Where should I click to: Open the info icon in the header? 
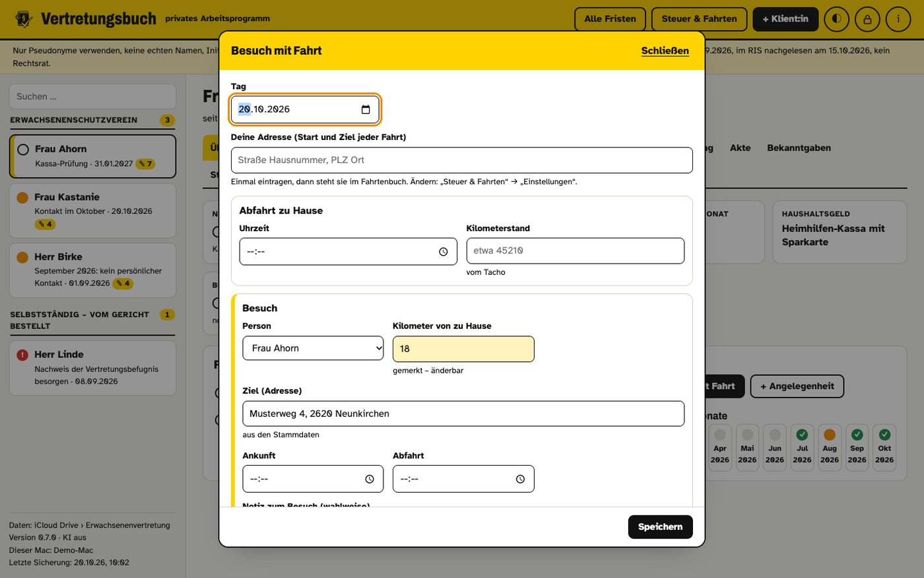[898, 19]
